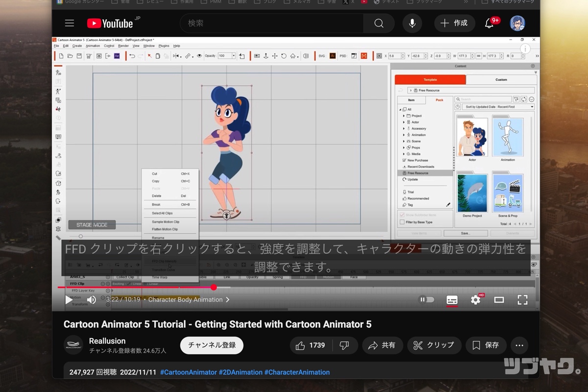Click the search magnifier button
The height and width of the screenshot is (392, 588).
tap(379, 23)
